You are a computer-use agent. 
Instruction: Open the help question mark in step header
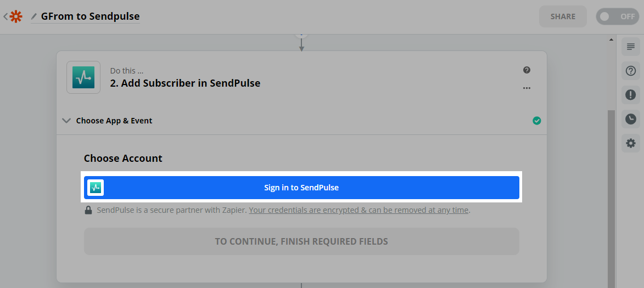click(x=527, y=70)
